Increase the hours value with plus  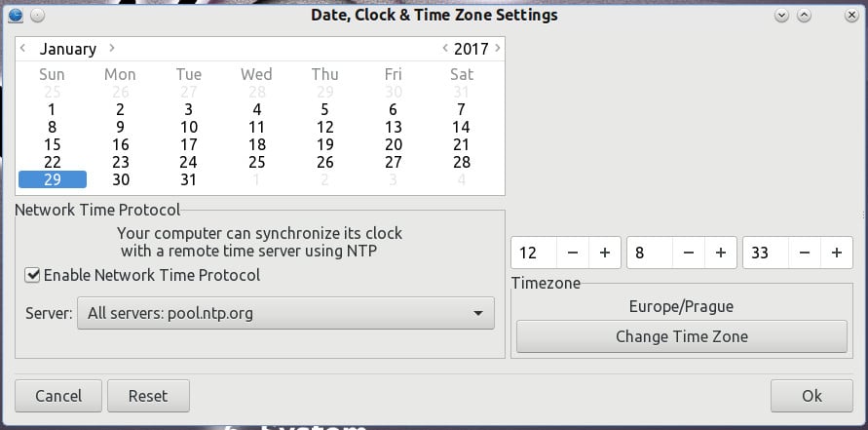[x=604, y=253]
